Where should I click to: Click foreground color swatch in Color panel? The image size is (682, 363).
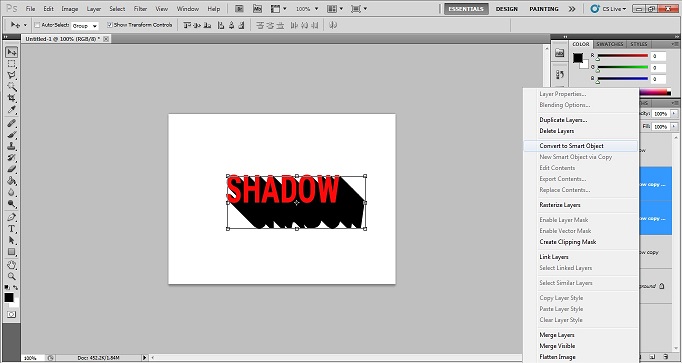(x=578, y=58)
